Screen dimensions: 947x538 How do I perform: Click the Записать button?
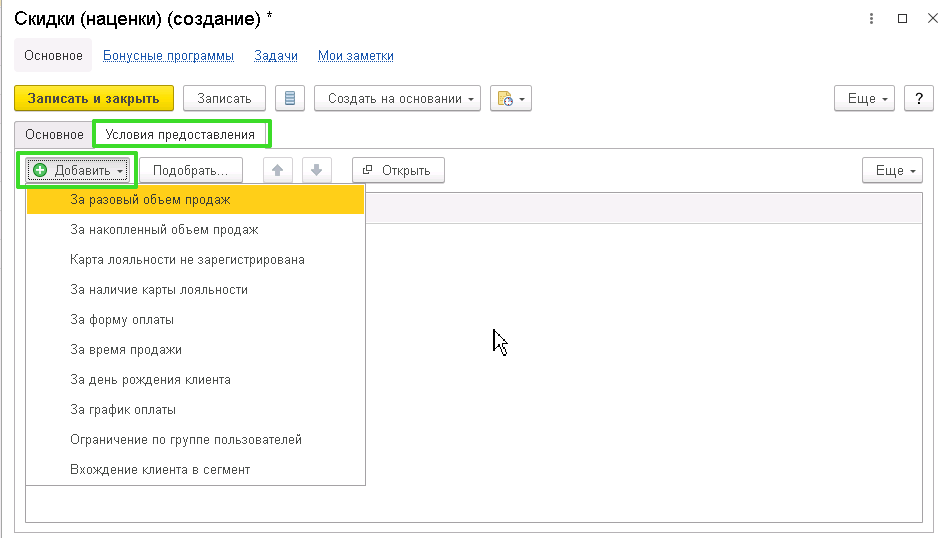point(224,98)
